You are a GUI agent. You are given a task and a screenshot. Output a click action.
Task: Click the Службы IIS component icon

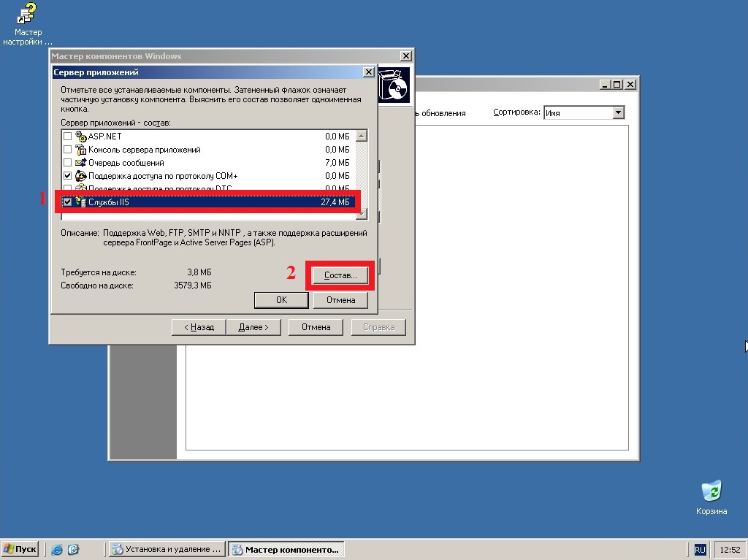80,202
